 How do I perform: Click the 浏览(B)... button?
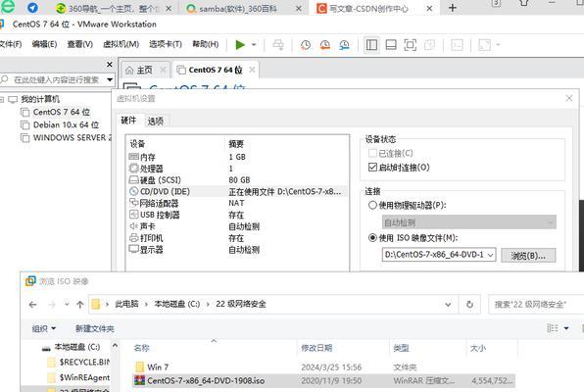(528, 255)
